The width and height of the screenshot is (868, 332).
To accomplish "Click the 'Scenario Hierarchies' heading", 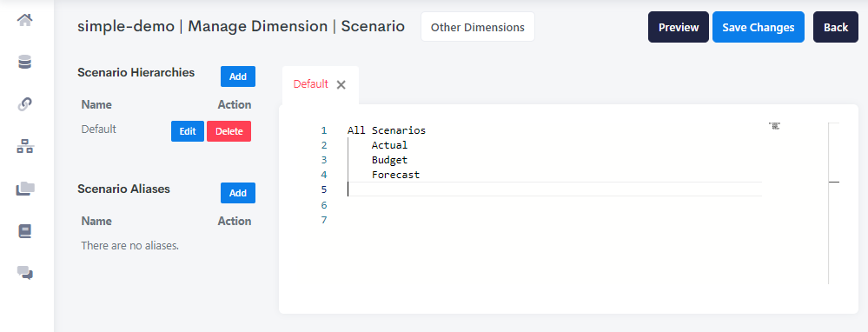I will 136,72.
